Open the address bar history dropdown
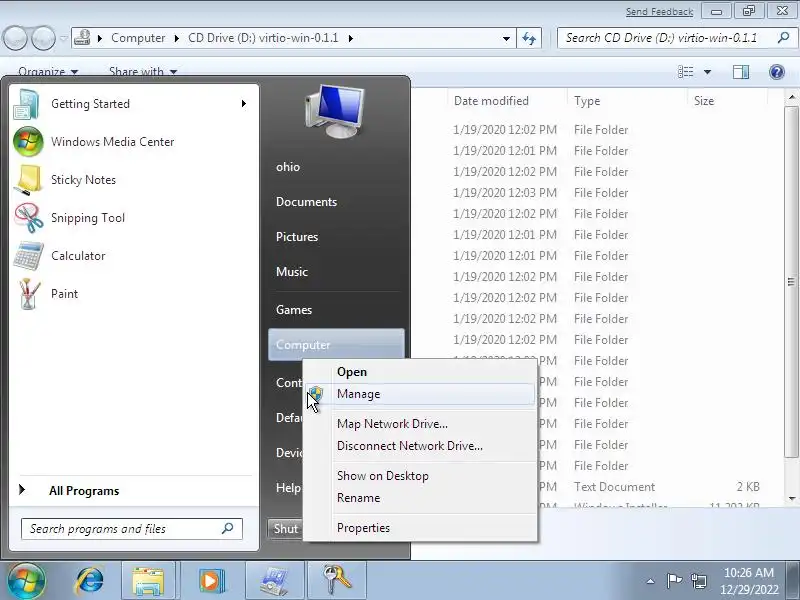 (506, 38)
